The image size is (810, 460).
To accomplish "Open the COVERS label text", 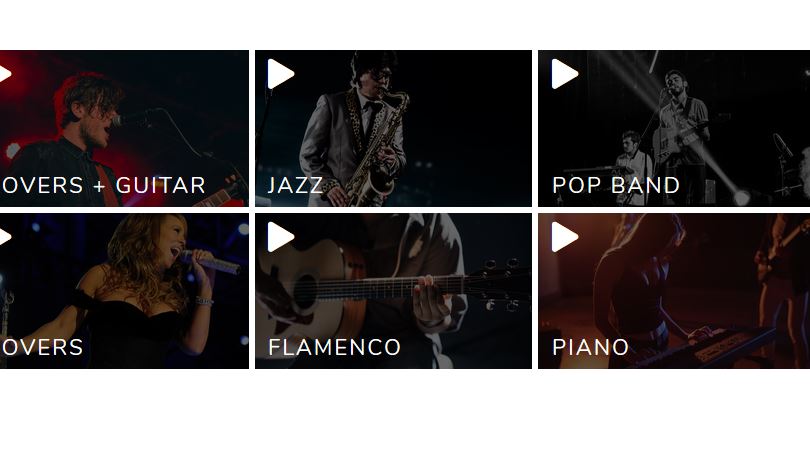I will click(41, 347).
